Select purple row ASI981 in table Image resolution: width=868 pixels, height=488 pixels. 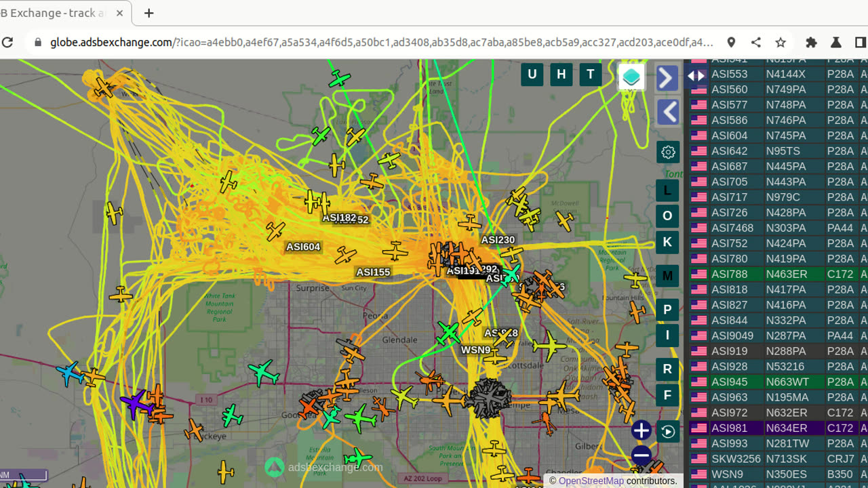(x=778, y=428)
